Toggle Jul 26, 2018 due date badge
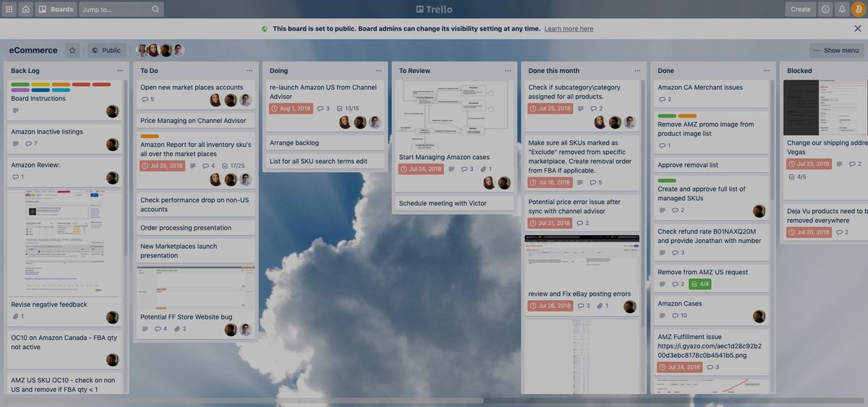868x407 pixels. [x=550, y=306]
